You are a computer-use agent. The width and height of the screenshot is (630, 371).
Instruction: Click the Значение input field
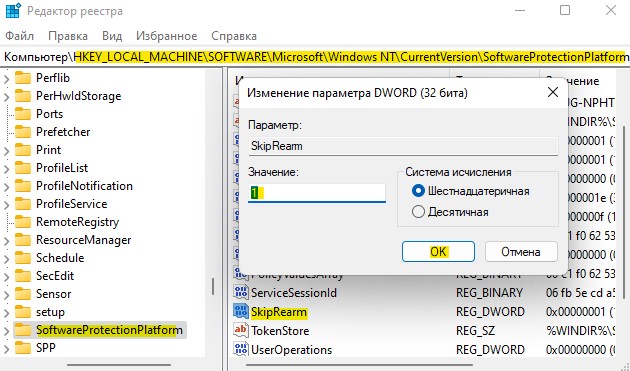pyautogui.click(x=317, y=193)
